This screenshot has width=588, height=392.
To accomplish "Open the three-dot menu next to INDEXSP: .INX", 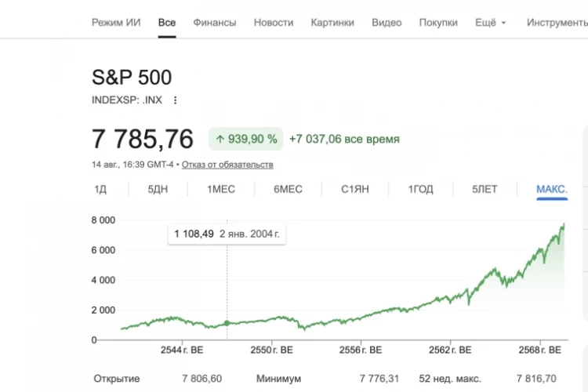I will (x=175, y=100).
